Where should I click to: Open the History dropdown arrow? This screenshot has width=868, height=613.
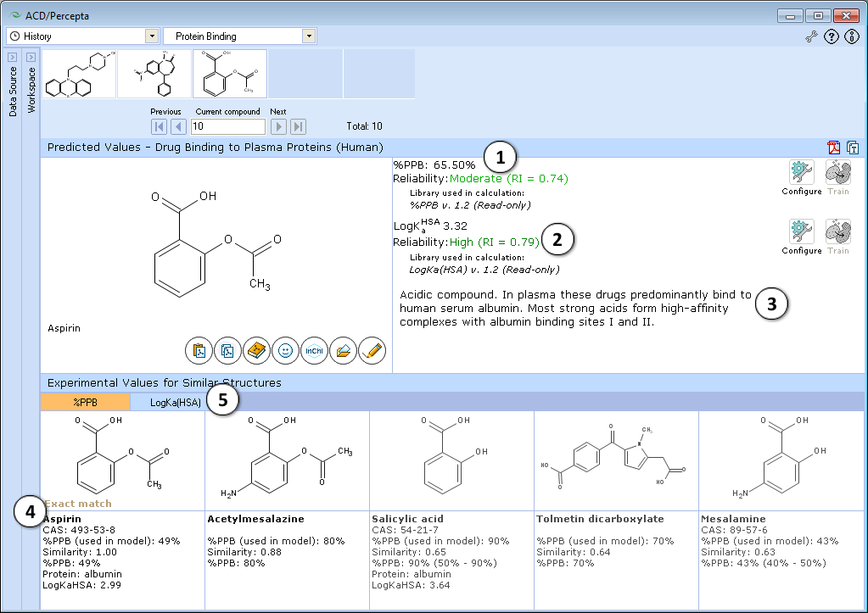[152, 36]
